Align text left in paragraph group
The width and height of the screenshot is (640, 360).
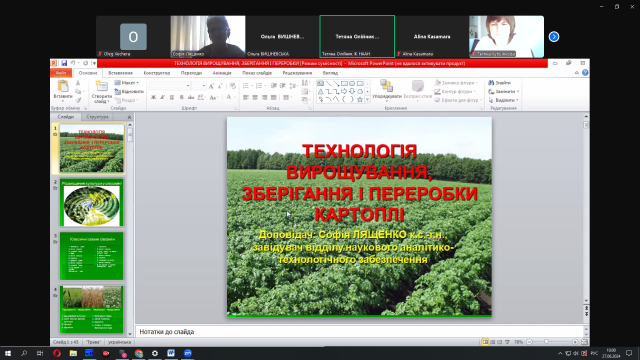coord(246,98)
